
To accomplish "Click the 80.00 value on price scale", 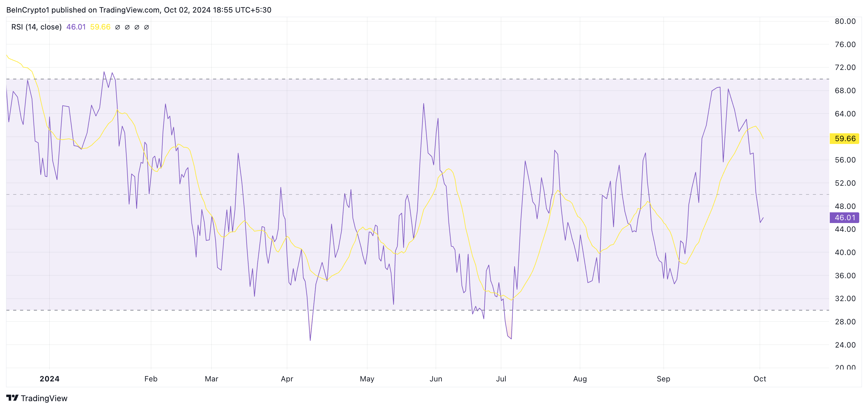I will [x=845, y=21].
